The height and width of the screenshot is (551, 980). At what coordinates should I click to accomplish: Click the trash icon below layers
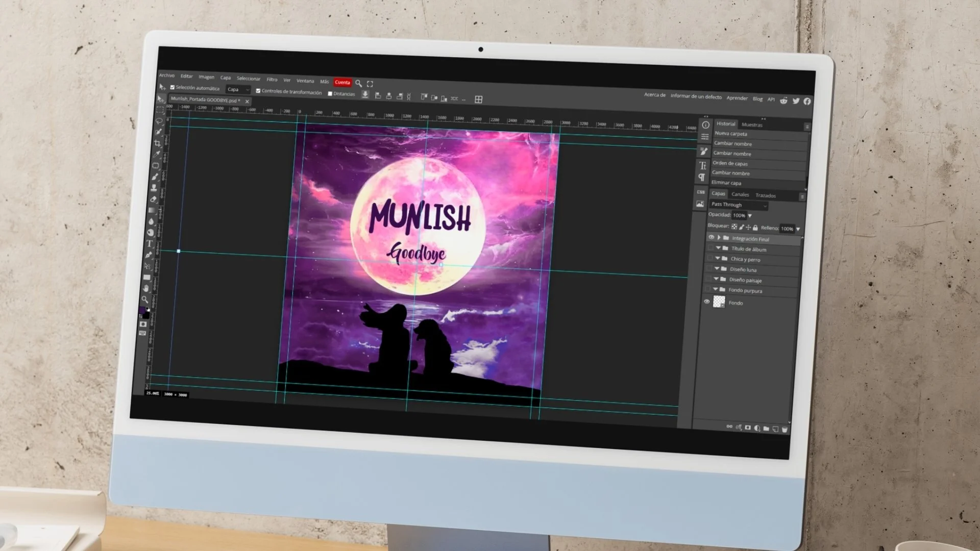coord(785,430)
